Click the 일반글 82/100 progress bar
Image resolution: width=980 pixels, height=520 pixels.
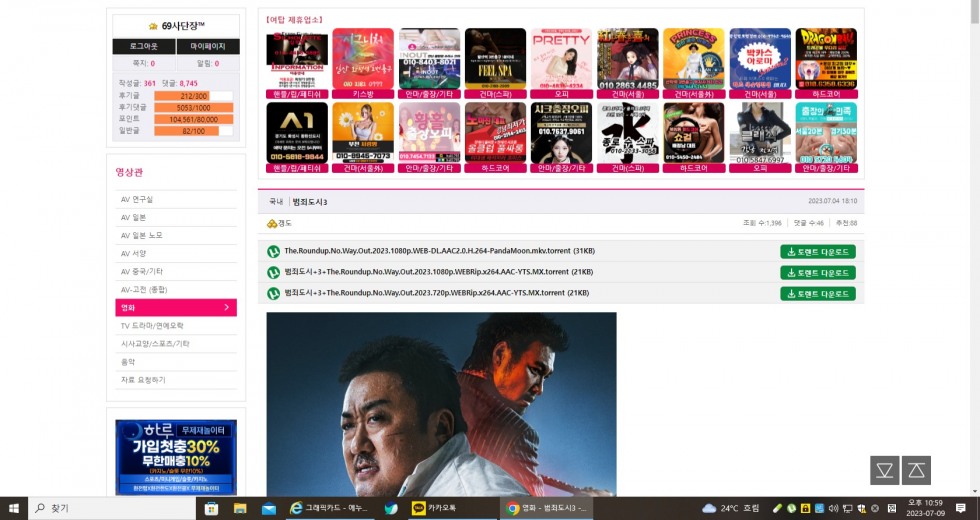point(194,131)
